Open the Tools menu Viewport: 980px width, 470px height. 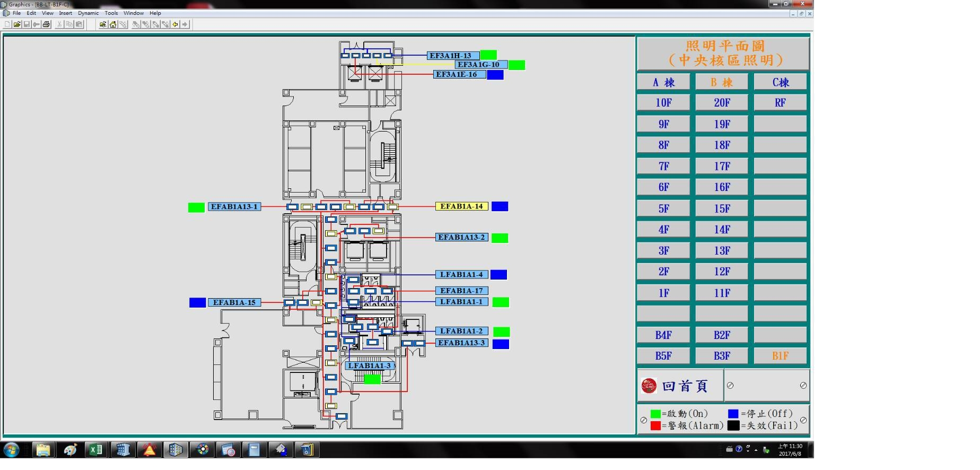[111, 13]
